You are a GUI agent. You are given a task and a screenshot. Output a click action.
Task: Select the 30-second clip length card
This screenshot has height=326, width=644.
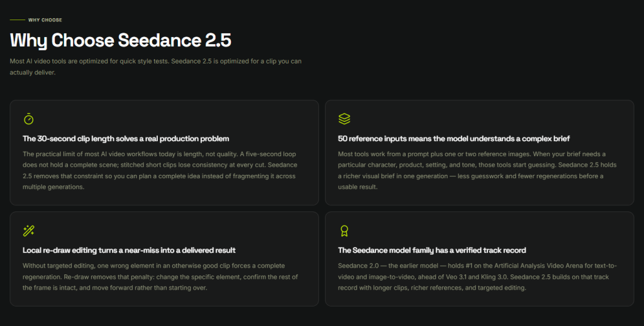point(164,152)
